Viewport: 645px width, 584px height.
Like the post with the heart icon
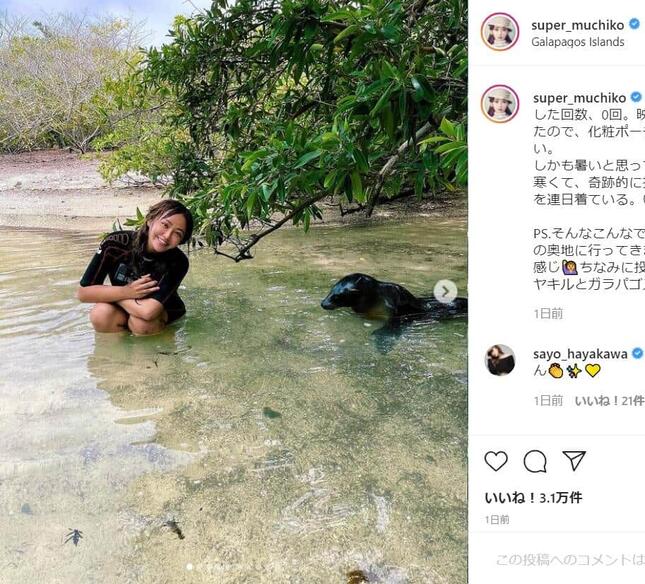pyautogui.click(x=496, y=461)
